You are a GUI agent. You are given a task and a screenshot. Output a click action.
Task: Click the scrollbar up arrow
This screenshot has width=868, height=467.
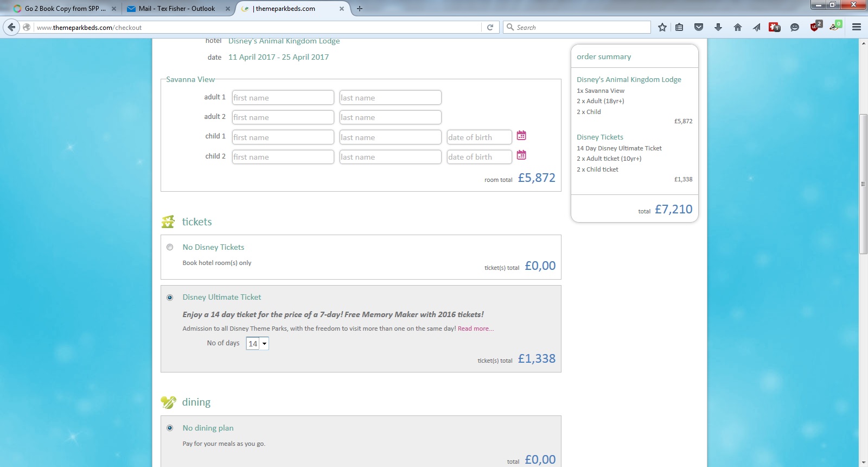[863, 43]
